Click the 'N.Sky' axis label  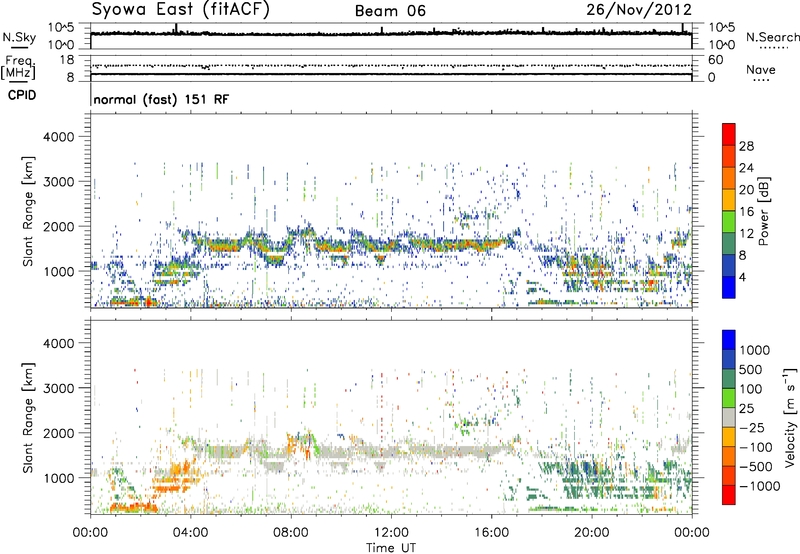(19, 38)
